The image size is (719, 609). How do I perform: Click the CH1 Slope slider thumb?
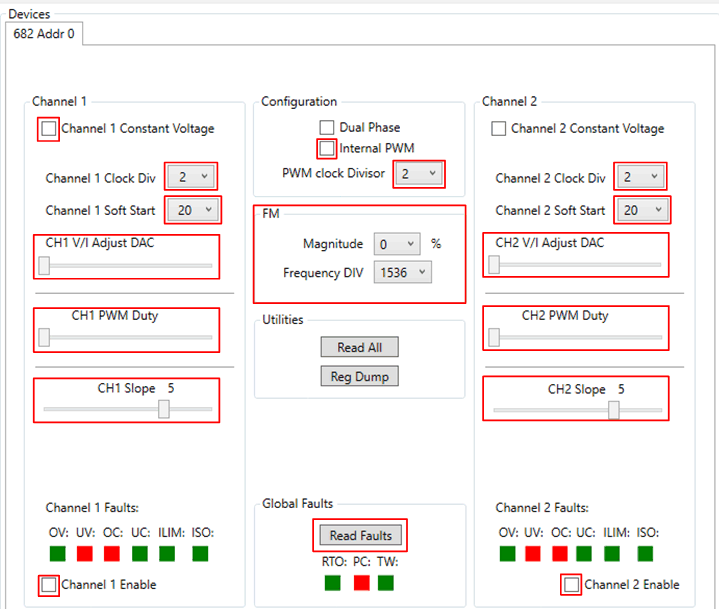[x=164, y=409]
